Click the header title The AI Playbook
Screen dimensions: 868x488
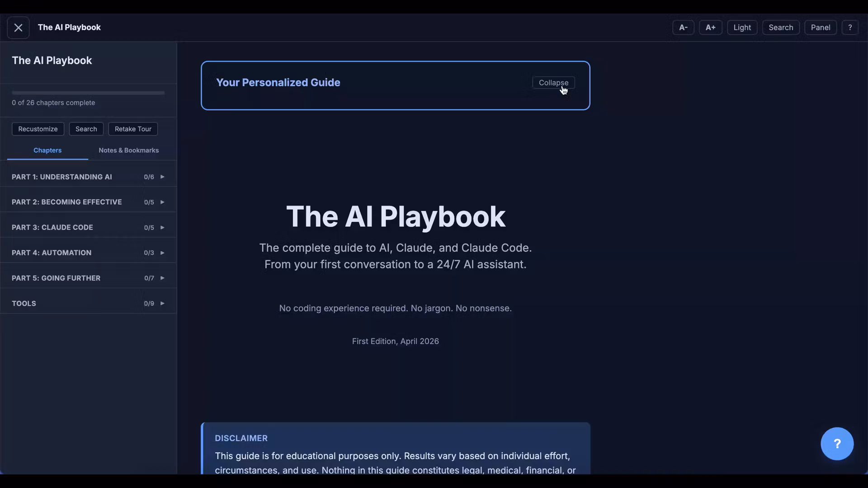(x=69, y=28)
